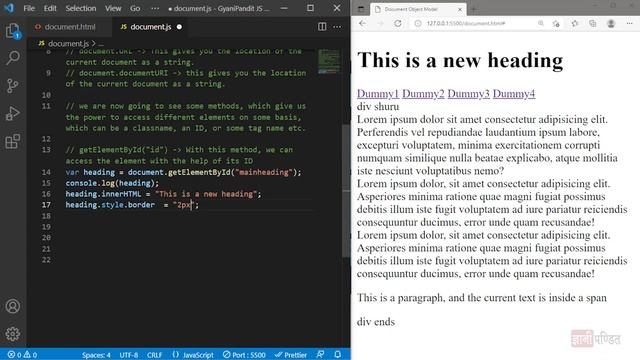Click the 'div ends' text in page

[x=376, y=322]
